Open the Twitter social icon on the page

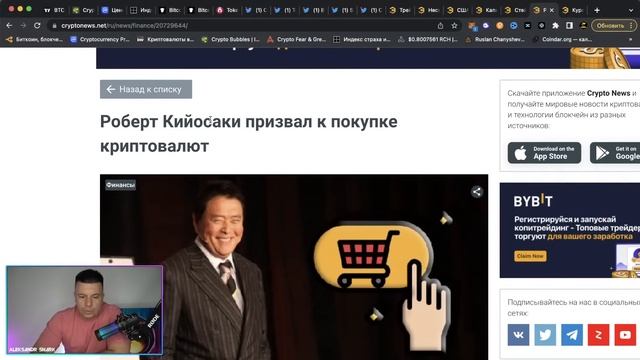[545, 335]
